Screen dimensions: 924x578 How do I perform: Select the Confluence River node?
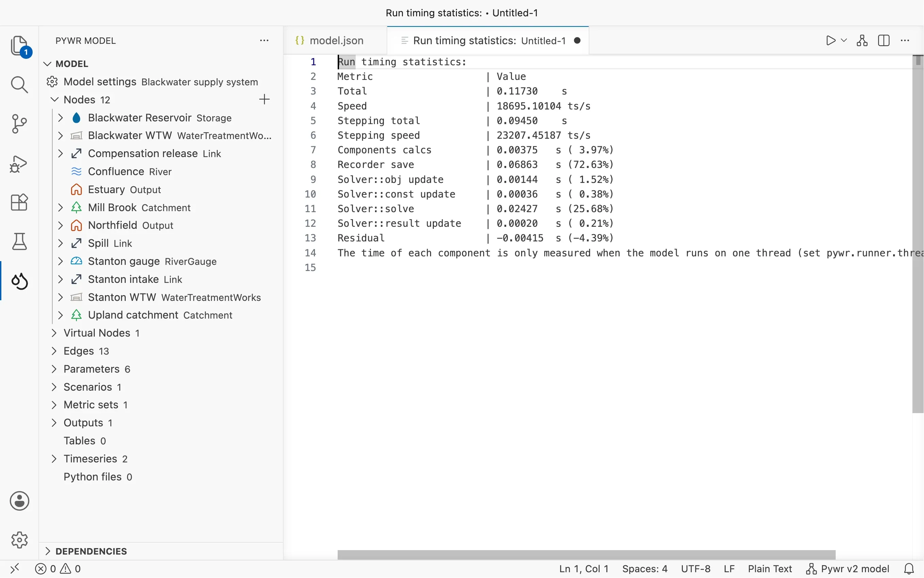(x=160, y=172)
